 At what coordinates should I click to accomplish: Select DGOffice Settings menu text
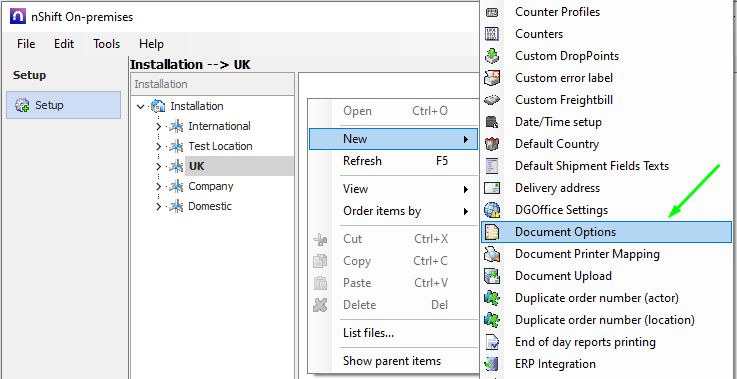point(561,210)
